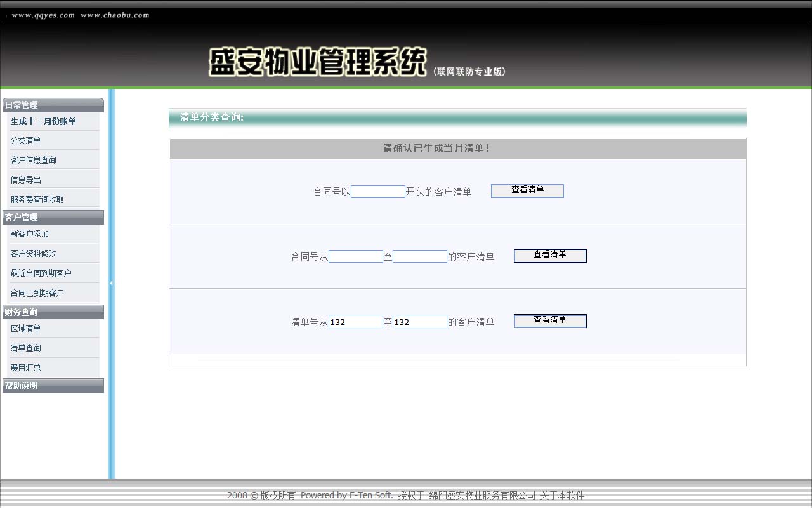Viewport: 812px width, 508px height.
Task: Open the 费用汇总 page
Action: click(x=25, y=368)
